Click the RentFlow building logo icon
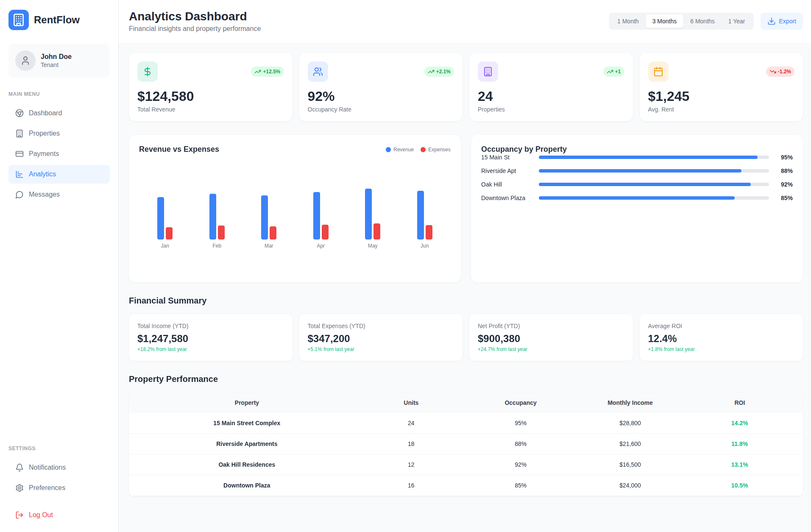The width and height of the screenshot is (811, 532). click(18, 19)
